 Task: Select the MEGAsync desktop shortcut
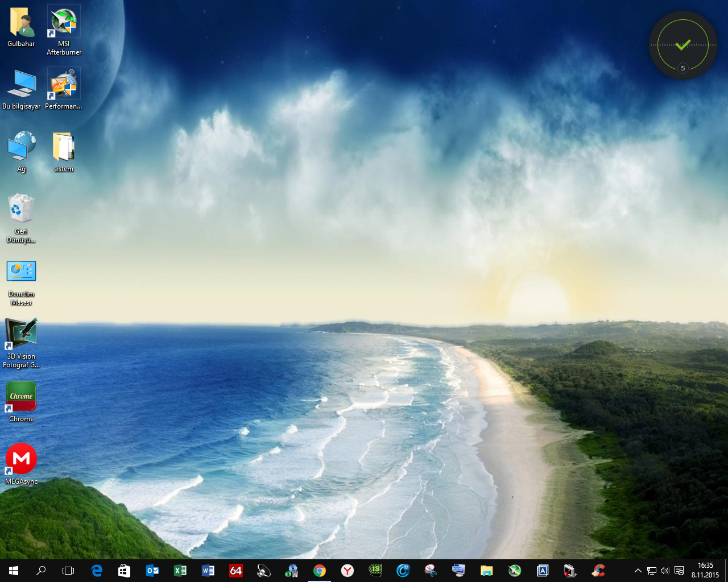21,464
